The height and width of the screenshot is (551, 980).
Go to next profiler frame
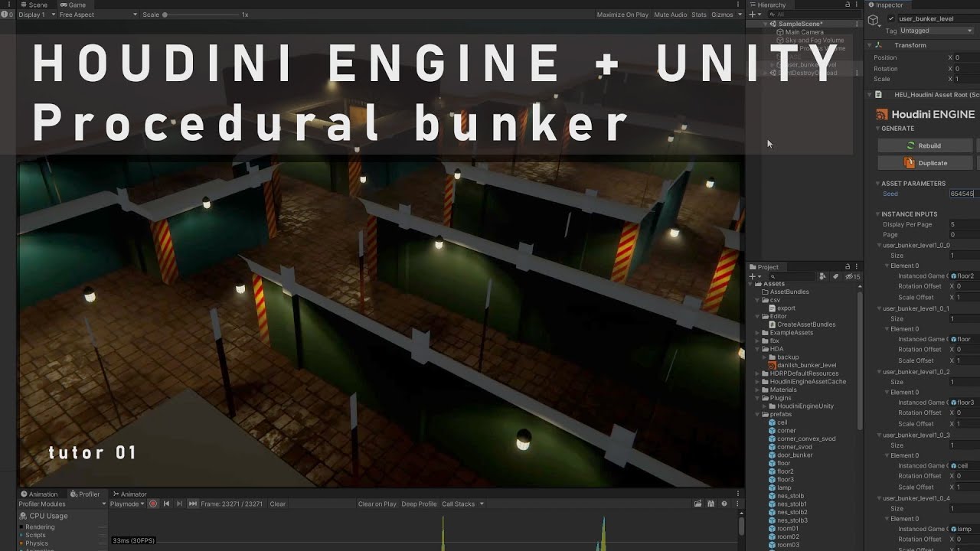click(179, 504)
